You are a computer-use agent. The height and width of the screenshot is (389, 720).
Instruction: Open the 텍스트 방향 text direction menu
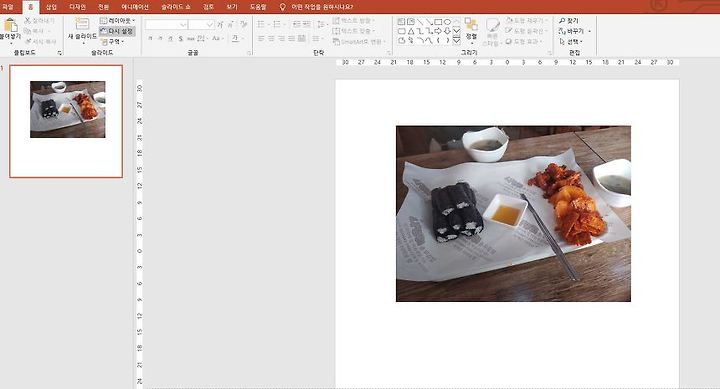(x=354, y=21)
